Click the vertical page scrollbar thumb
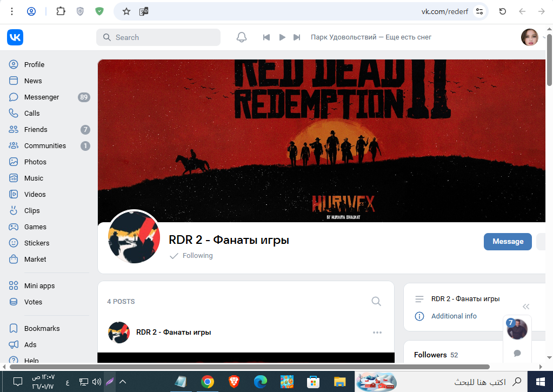Viewport: 553px width, 392px height. point(549,61)
